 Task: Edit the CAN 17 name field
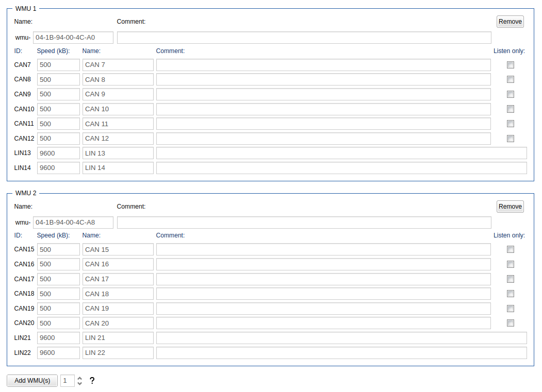coord(118,279)
